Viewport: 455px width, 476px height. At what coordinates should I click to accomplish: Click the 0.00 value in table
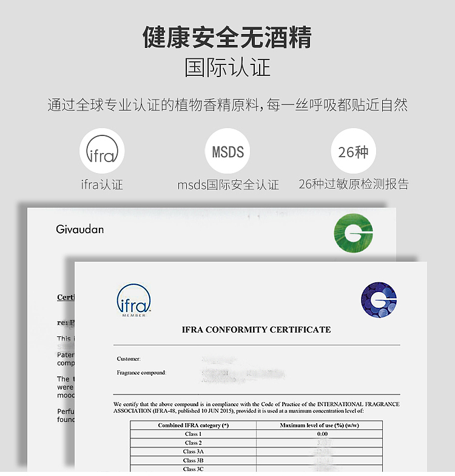[x=322, y=433]
